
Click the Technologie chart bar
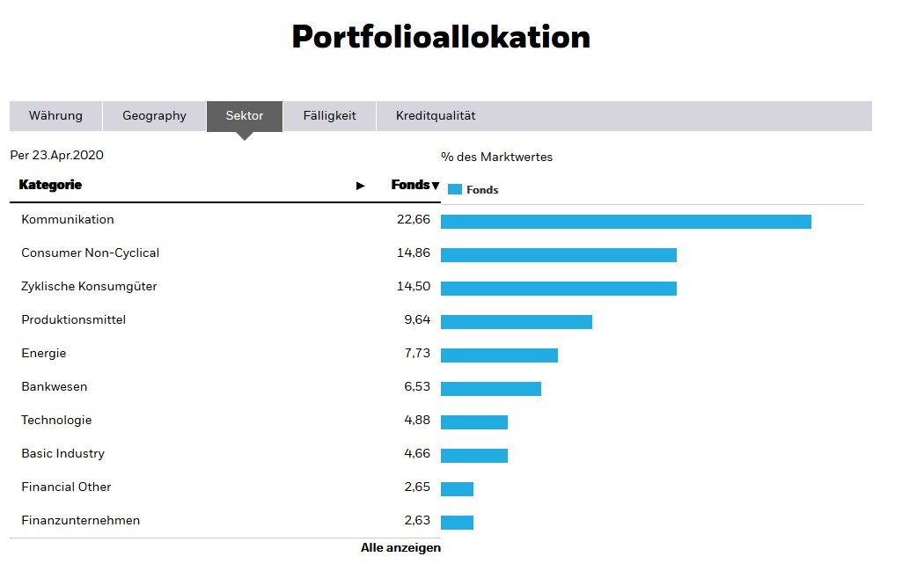473,422
